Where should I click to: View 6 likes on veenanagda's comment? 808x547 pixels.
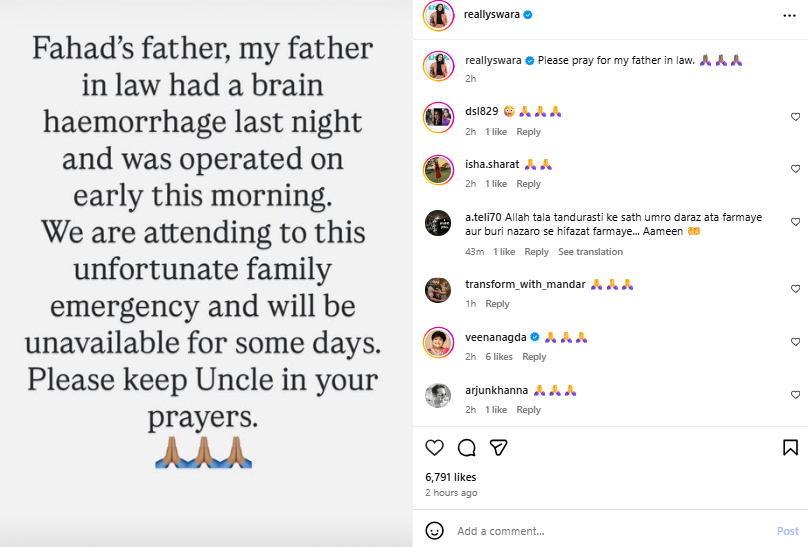click(499, 357)
